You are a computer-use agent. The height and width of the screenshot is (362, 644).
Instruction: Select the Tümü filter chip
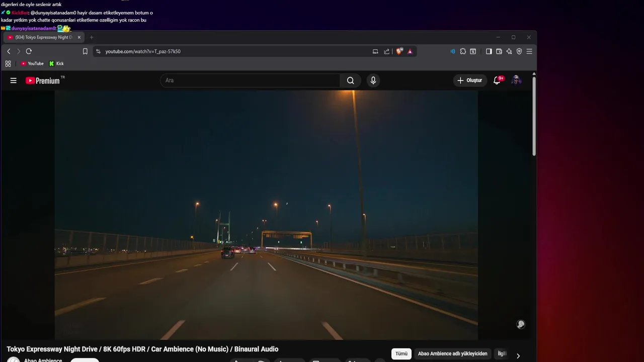click(x=401, y=354)
